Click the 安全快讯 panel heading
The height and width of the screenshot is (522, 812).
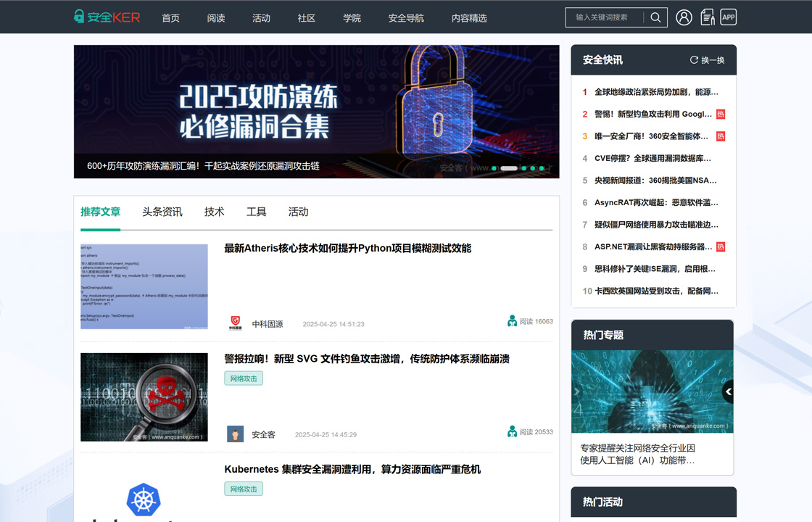coord(602,60)
